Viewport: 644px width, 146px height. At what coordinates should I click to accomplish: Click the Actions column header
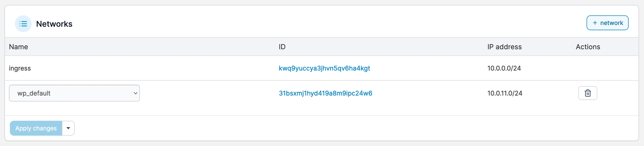[x=588, y=47]
